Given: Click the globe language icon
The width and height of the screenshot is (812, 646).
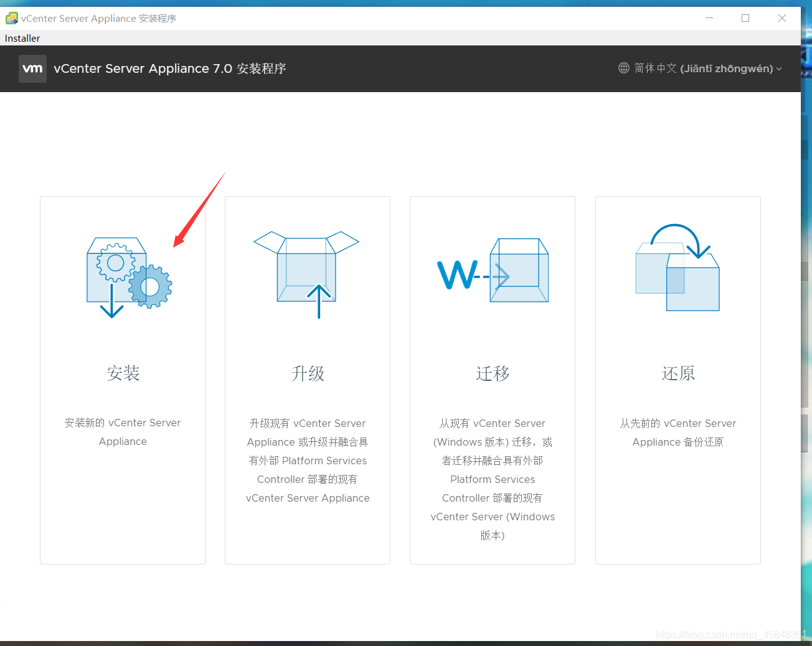Looking at the screenshot, I should click(624, 68).
